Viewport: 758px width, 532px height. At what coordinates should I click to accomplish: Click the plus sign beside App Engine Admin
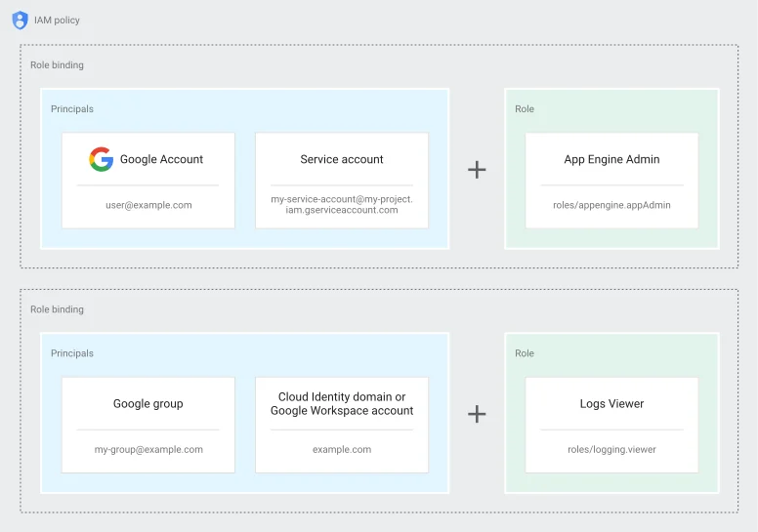(x=477, y=170)
